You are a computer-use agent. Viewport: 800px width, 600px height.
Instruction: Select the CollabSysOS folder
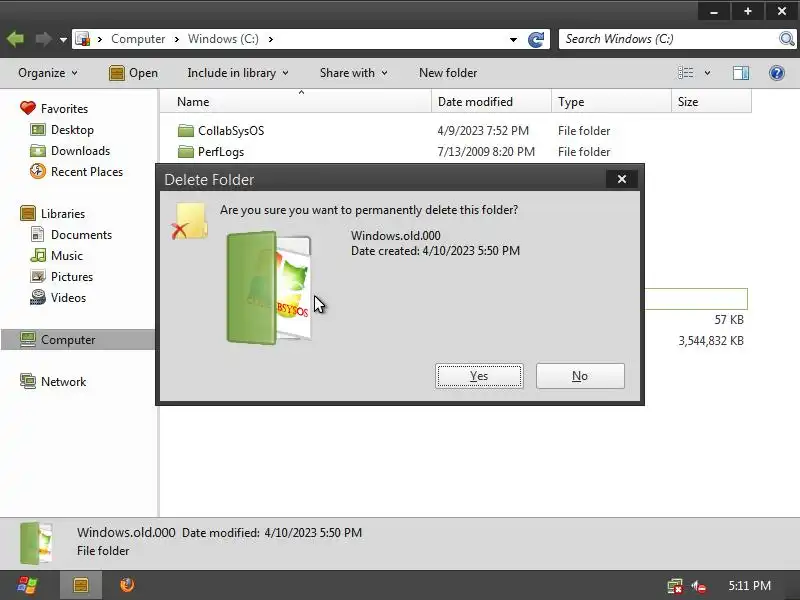click(x=231, y=131)
